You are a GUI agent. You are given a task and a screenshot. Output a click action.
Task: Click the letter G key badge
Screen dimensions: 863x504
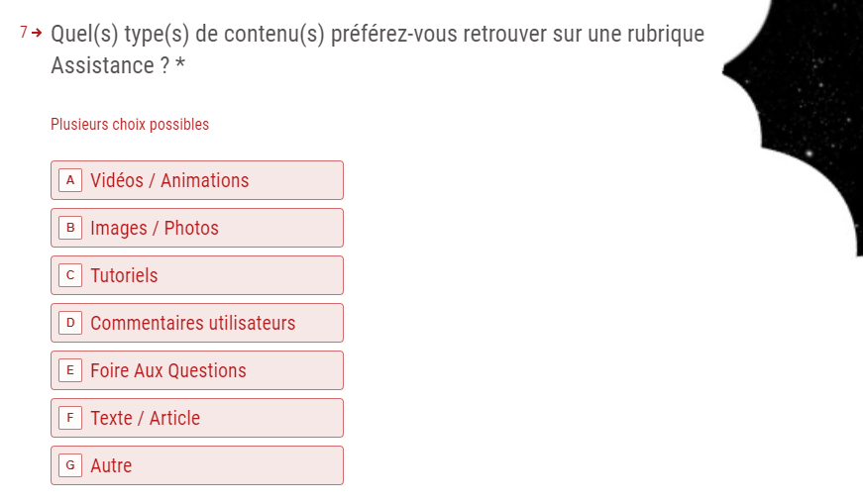[x=69, y=465]
